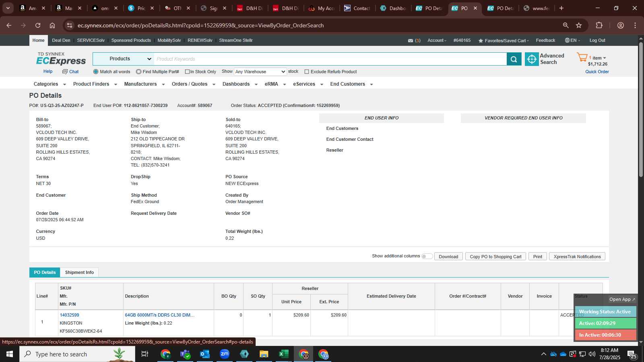644x362 pixels.
Task: Expand the eServices menu
Action: coord(308,84)
